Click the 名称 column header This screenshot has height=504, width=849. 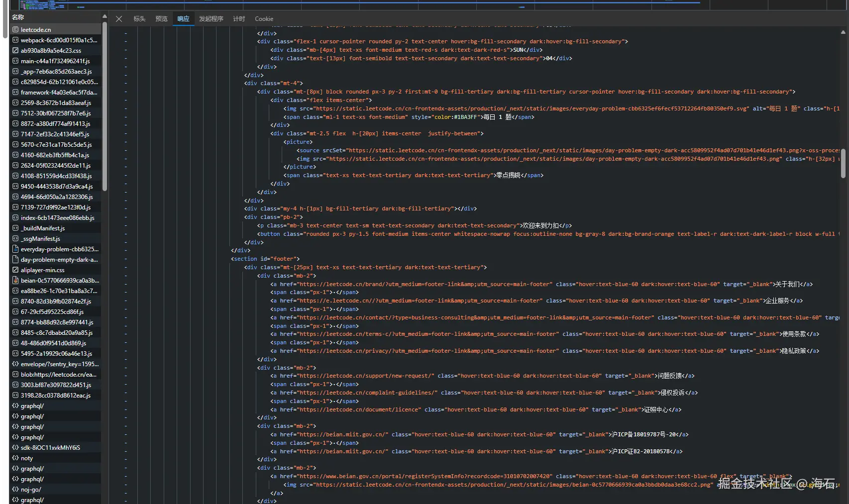click(56, 17)
